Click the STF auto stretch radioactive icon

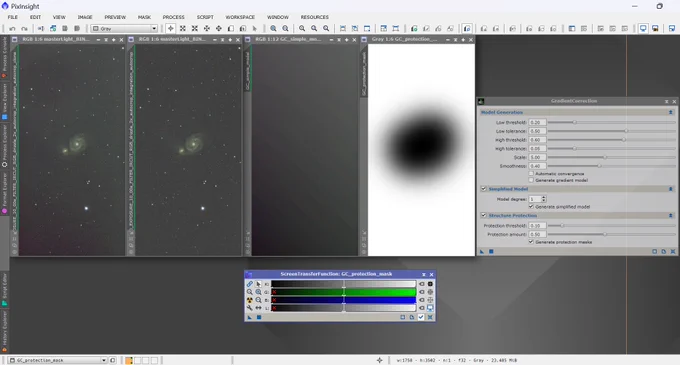(x=250, y=300)
